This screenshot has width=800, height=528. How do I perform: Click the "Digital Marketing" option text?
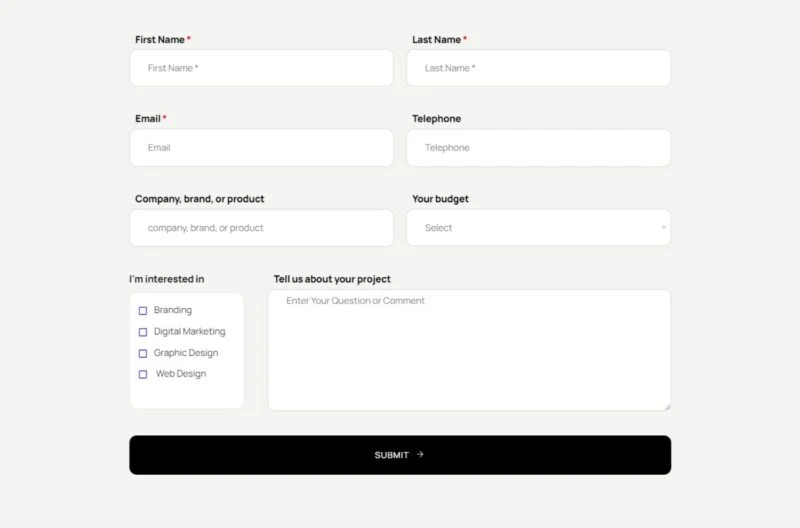[x=189, y=332]
